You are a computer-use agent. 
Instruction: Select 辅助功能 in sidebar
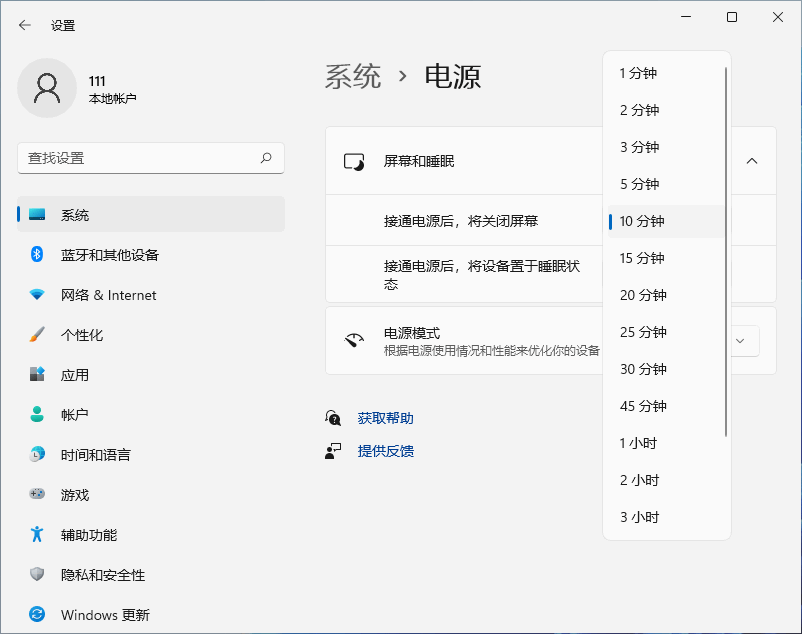(x=88, y=535)
